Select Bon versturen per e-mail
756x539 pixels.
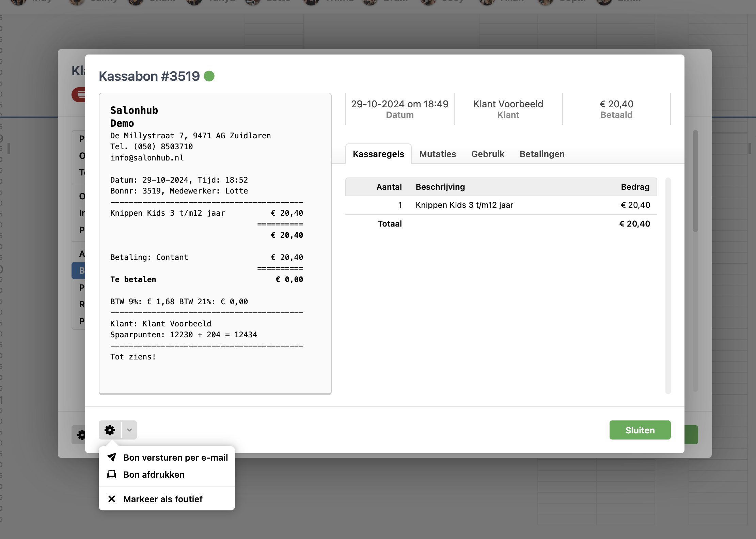175,458
